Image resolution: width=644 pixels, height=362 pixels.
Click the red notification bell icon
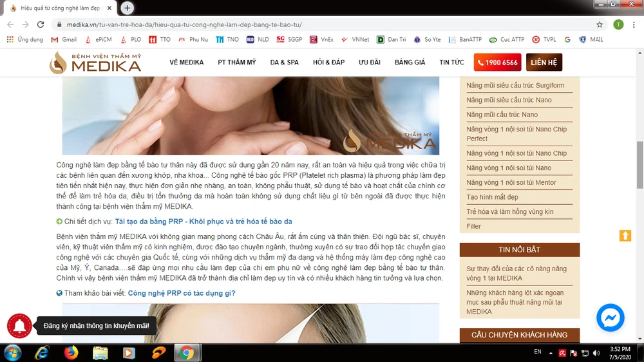pyautogui.click(x=19, y=326)
